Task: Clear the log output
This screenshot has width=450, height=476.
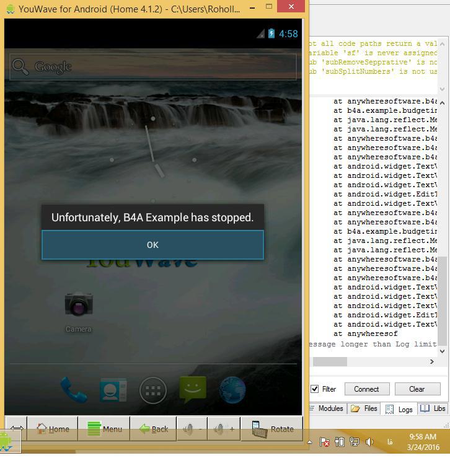Action: pyautogui.click(x=417, y=389)
